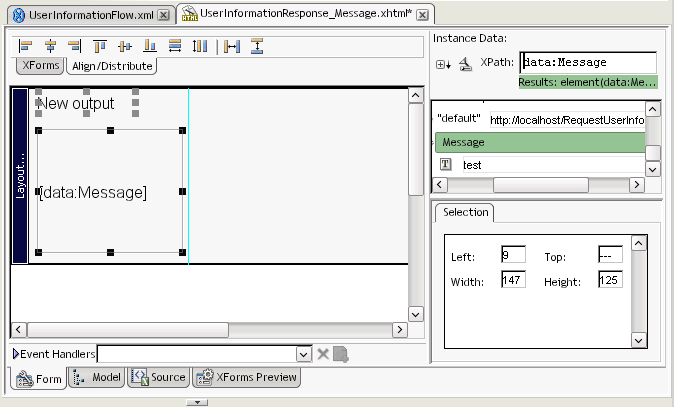Click the add event handler document icon
This screenshot has height=407, width=674.
pos(341,354)
